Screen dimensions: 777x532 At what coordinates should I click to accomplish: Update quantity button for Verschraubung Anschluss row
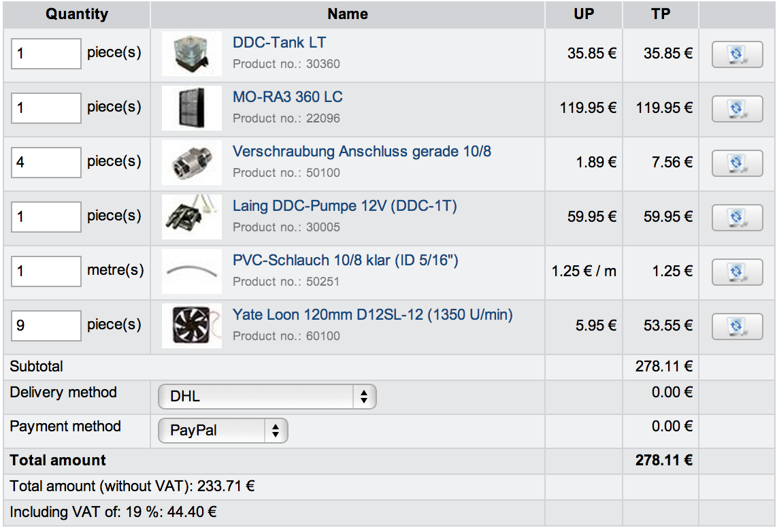(x=737, y=163)
